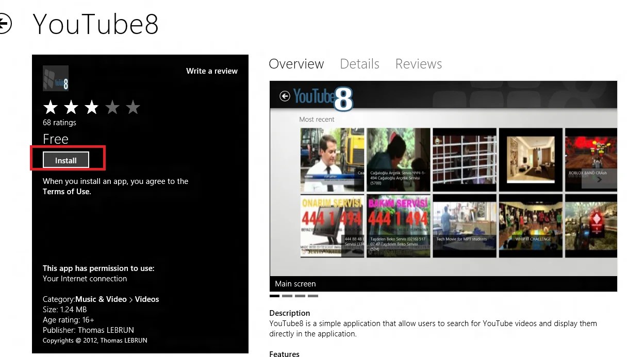Viewport: 644px width, 357px height.
Task: Click the Publisher: Thomas LEBRUN text
Action: click(88, 330)
